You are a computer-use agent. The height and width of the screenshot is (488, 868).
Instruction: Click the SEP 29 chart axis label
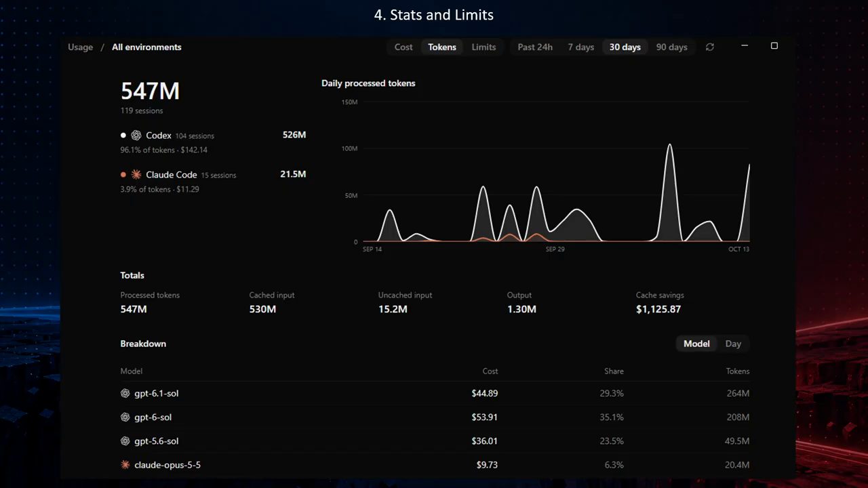pyautogui.click(x=555, y=249)
